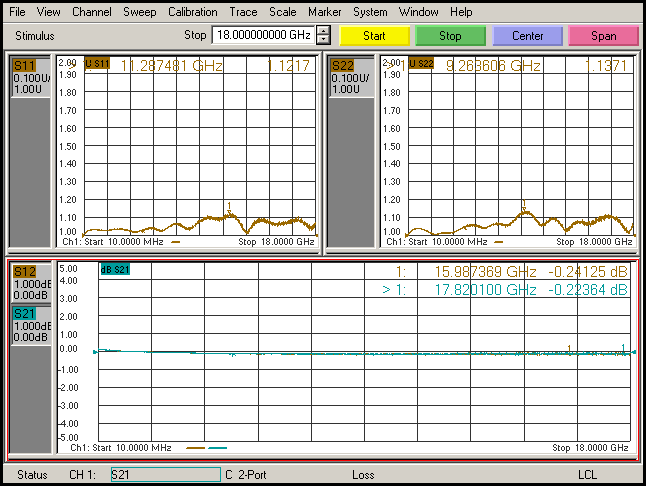The height and width of the screenshot is (486, 646).
Task: Click the pink Span button
Action: pyautogui.click(x=603, y=35)
